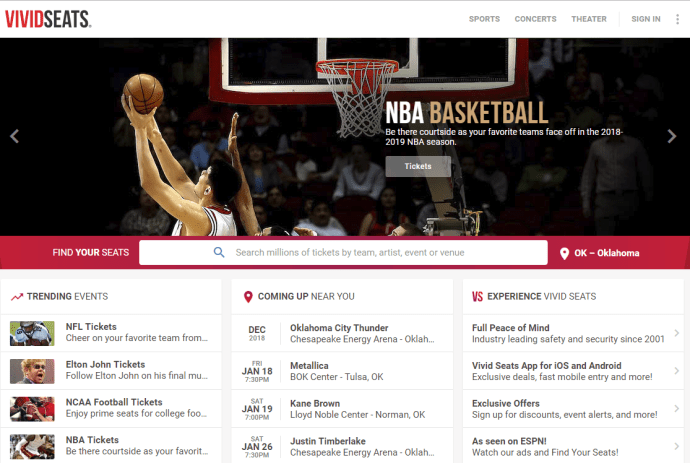
Task: Select the Oklahoma City Thunder event
Action: pos(342,333)
